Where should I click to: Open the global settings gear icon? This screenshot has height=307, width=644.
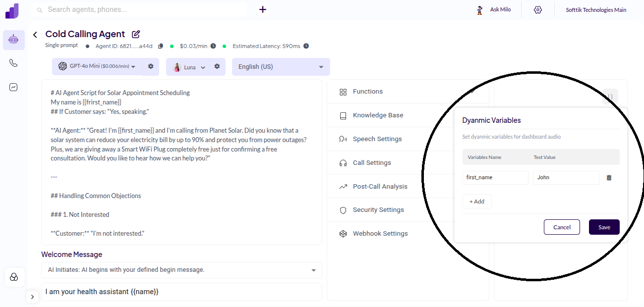coord(538,10)
